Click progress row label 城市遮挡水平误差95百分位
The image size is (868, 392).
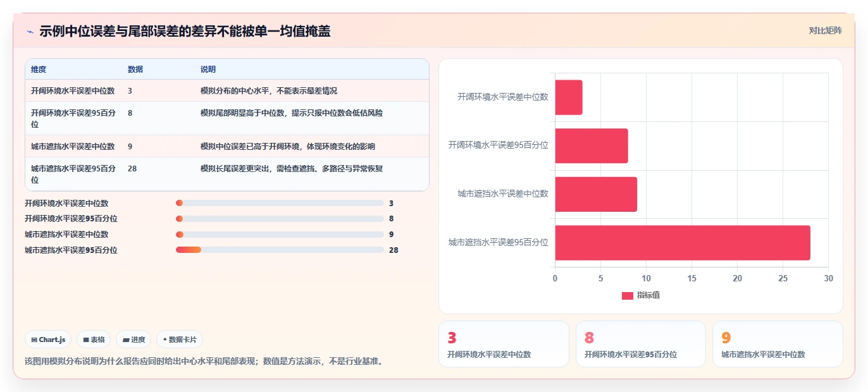coord(71,250)
